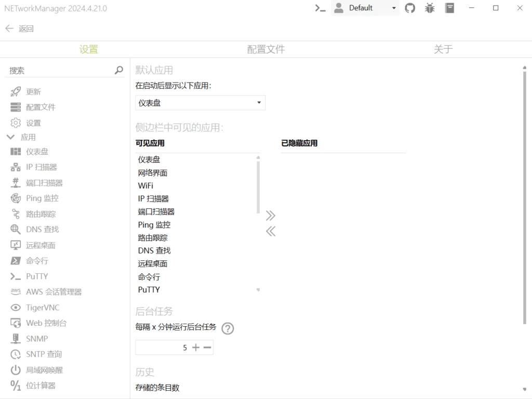The width and height of the screenshot is (532, 399).
Task: Open the TigerVNC sidebar entry
Action: click(43, 308)
